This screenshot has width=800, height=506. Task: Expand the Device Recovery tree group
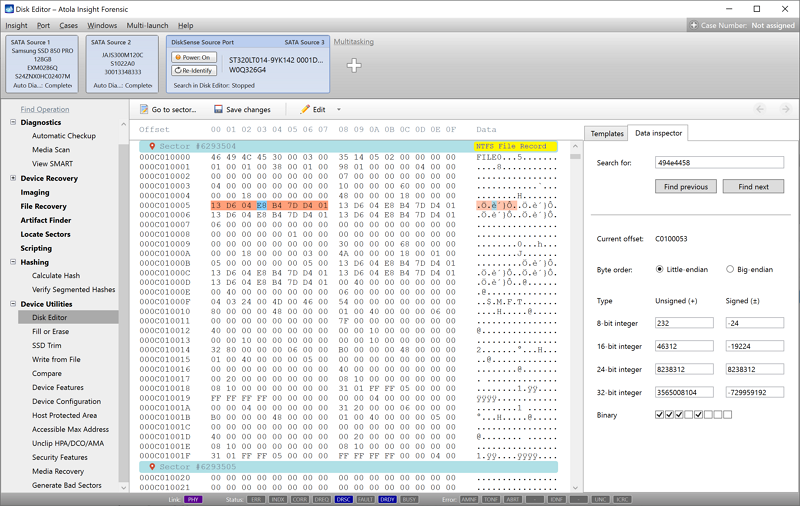point(13,178)
